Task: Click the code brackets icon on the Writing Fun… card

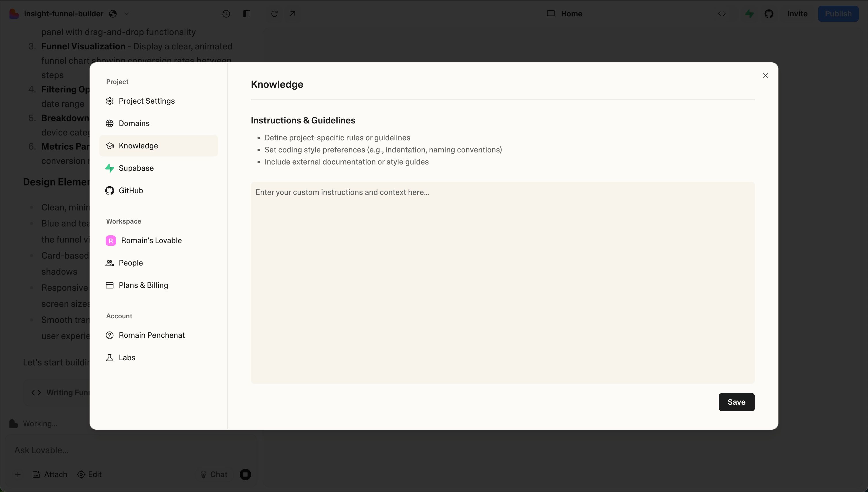Action: click(x=36, y=393)
